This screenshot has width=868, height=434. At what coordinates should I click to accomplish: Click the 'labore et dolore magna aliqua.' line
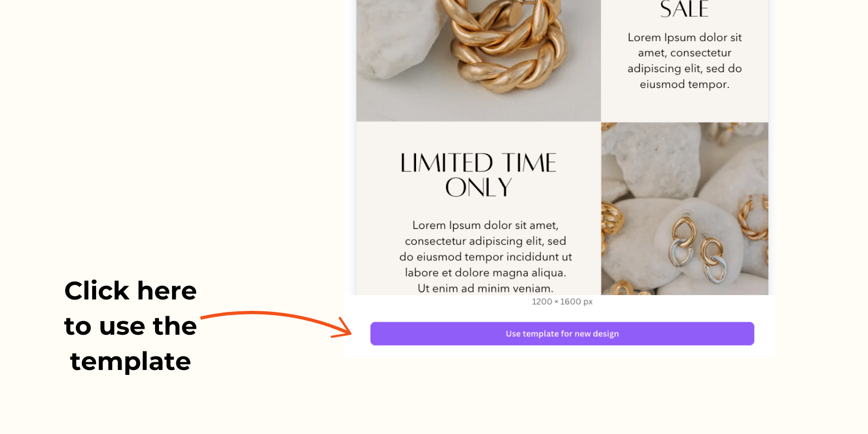(486, 272)
